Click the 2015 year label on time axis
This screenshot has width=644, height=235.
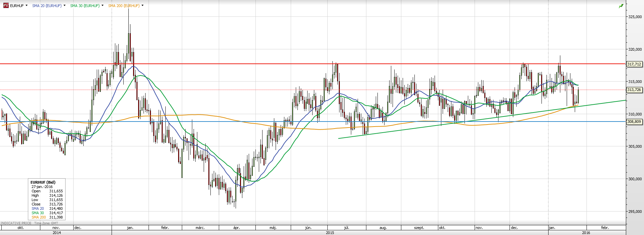[x=330, y=233]
